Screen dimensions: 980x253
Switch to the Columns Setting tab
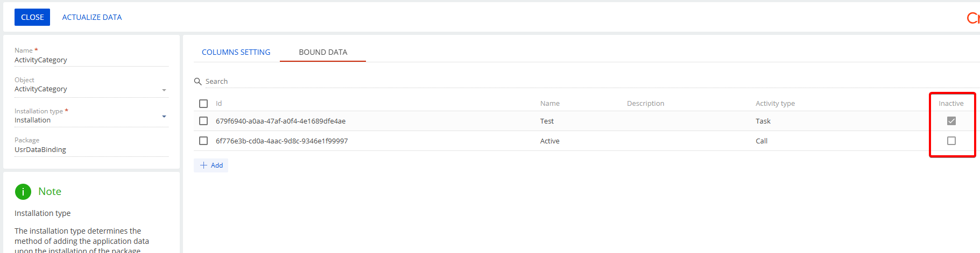click(236, 52)
